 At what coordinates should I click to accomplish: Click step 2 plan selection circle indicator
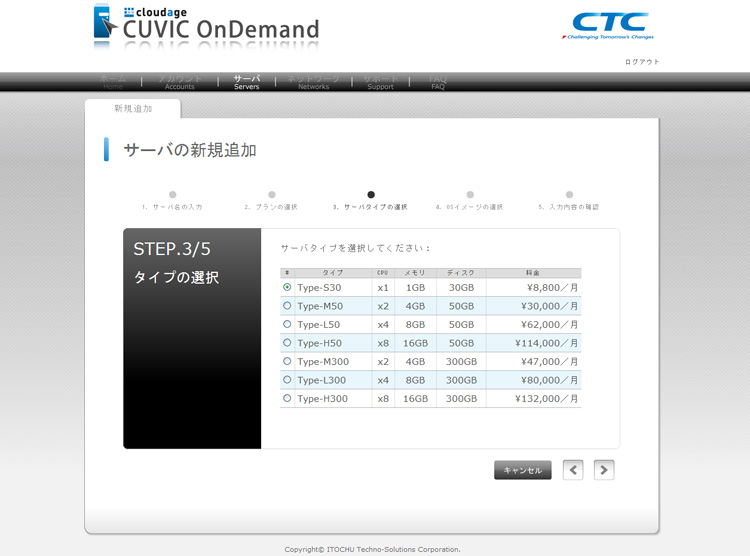[x=271, y=195]
